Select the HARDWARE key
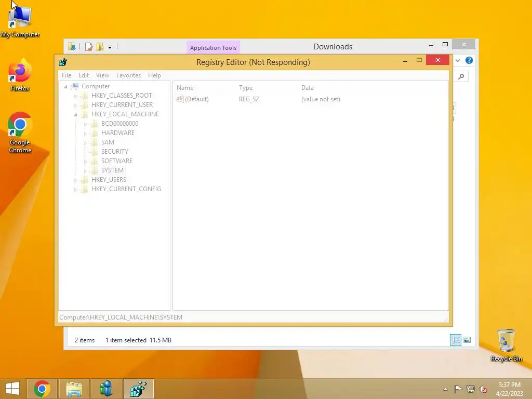This screenshot has height=399, width=532. 118,132
